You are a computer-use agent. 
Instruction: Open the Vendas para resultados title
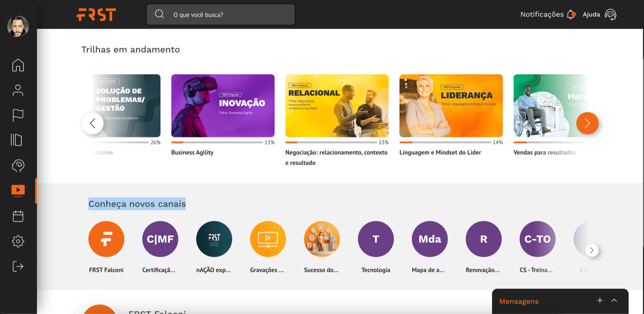544,152
